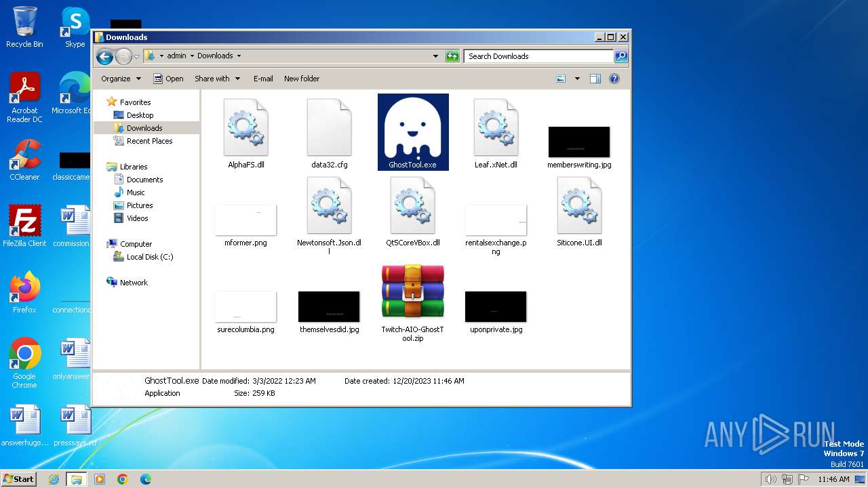This screenshot has width=868, height=488.
Task: Select the Acrobat Reader DC desktop icon
Action: tap(24, 98)
